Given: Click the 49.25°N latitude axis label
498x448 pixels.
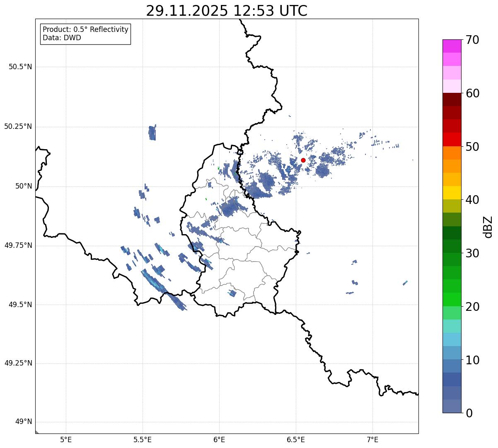Looking at the screenshot, I should (18, 363).
